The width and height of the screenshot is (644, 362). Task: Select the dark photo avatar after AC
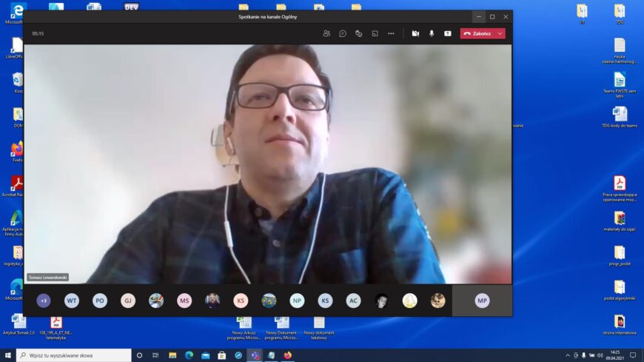381,301
